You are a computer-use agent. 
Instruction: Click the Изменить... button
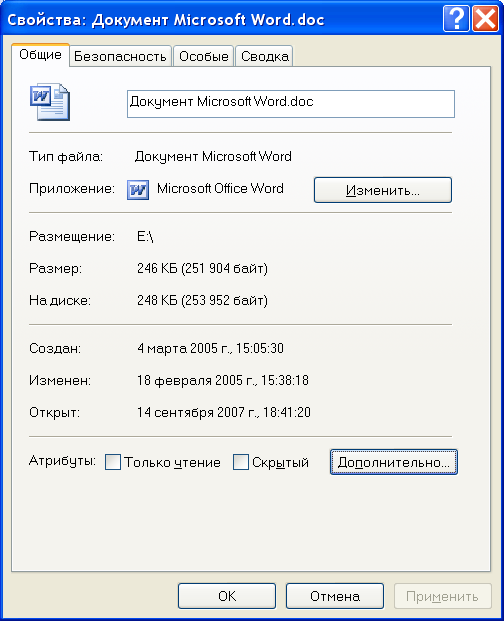[x=382, y=190]
